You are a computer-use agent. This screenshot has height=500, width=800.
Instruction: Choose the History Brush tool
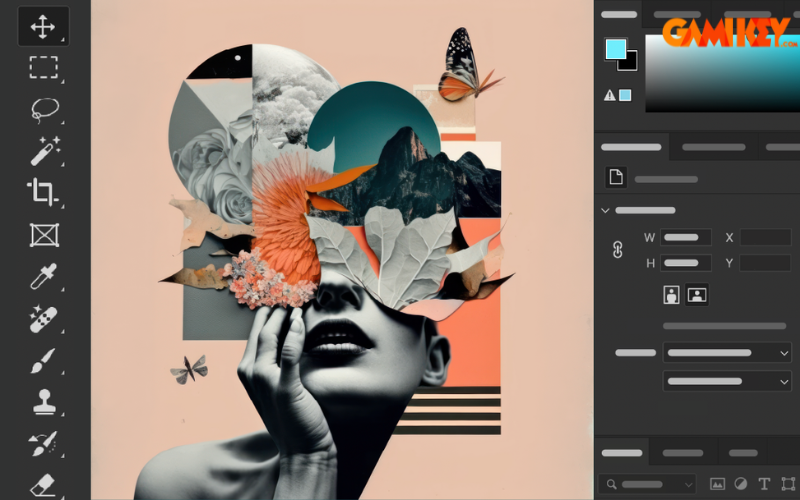point(43,443)
